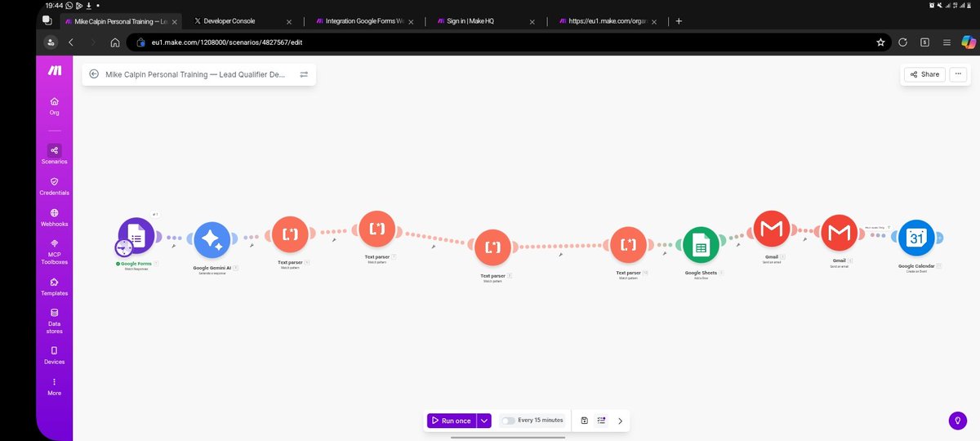Open Templates in the sidebar
Screen dimensions: 980x441
coord(54,287)
